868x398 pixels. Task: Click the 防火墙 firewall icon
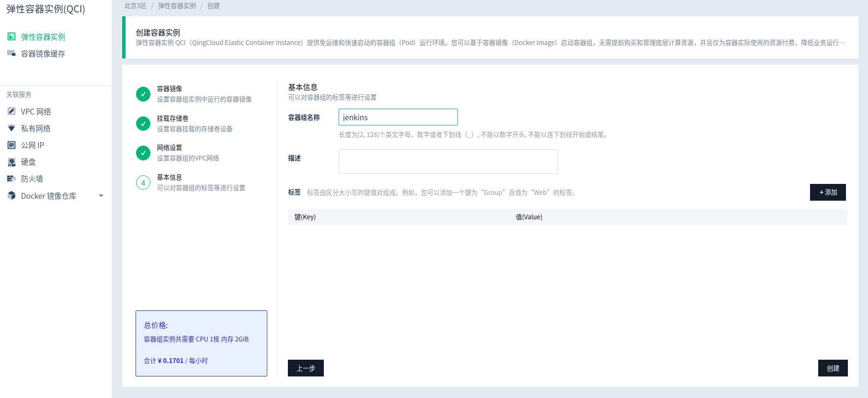[11, 179]
